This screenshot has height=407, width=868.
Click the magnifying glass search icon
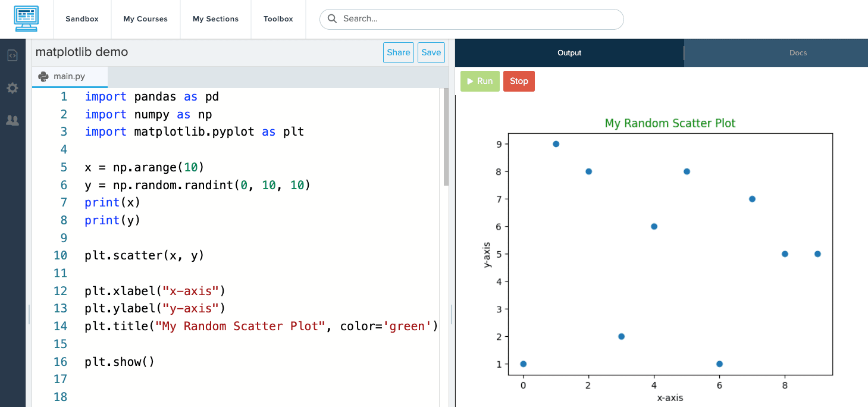click(x=332, y=19)
